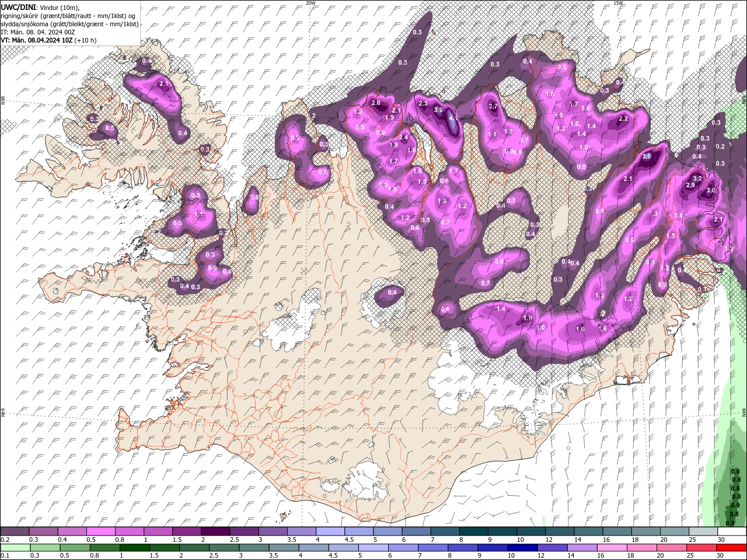747x560 pixels.
Task: Pick the lavender rain swatch between 14 and 16
Action: (x=581, y=548)
